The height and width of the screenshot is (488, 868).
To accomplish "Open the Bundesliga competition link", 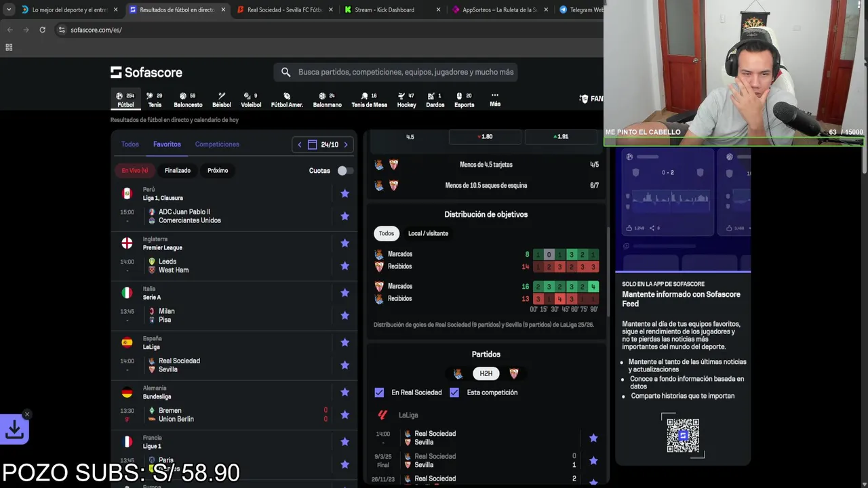I will (x=157, y=396).
